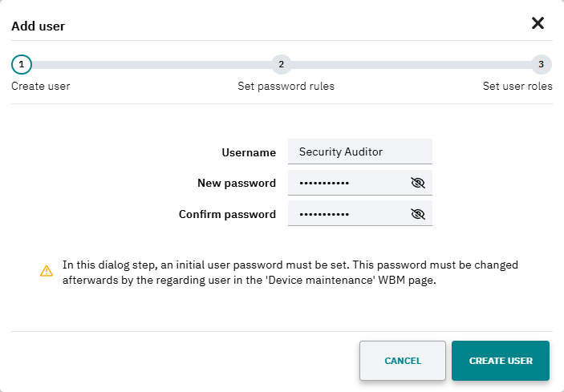The width and height of the screenshot is (564, 392).
Task: Click progress bar between steps 2 and 3
Action: pos(412,65)
